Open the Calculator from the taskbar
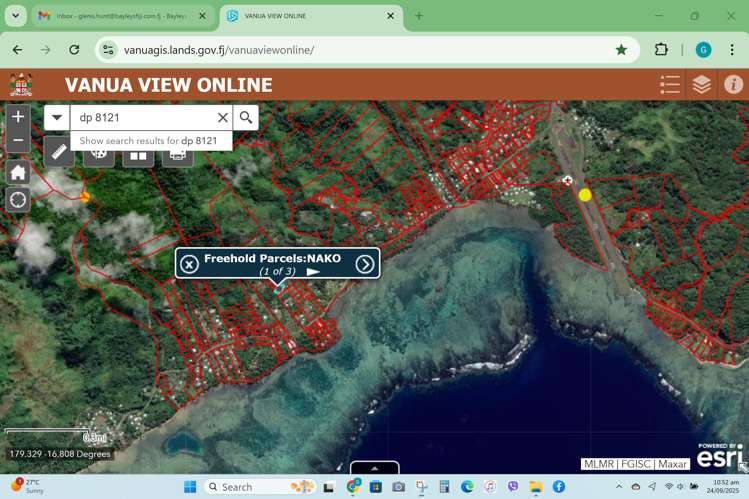749x499 pixels. click(x=444, y=487)
